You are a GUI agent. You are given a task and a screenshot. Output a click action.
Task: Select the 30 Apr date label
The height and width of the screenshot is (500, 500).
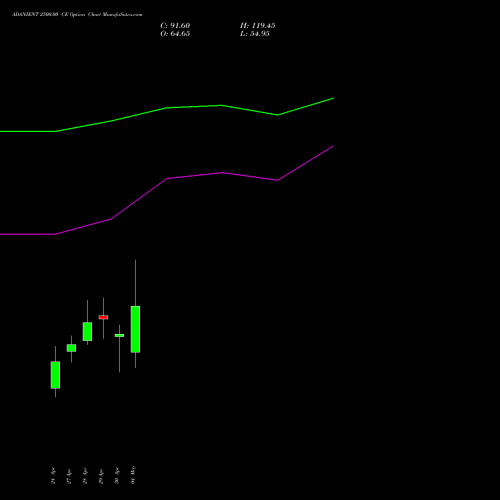[117, 476]
